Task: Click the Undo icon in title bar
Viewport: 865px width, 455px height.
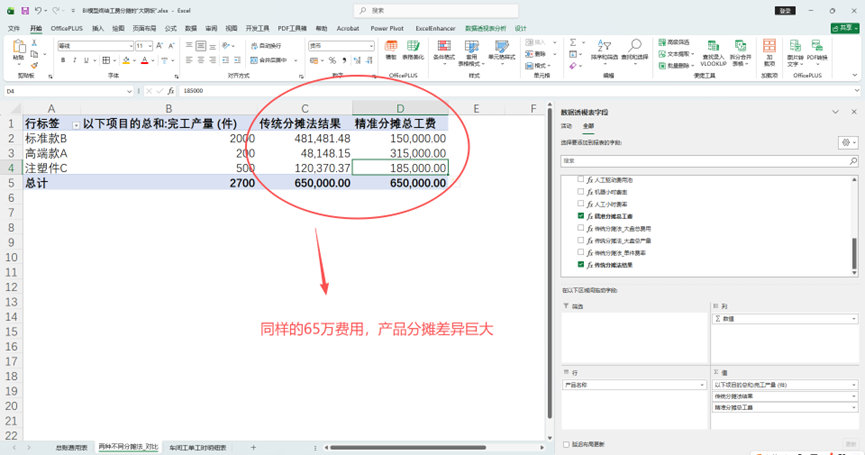Action: [38, 10]
